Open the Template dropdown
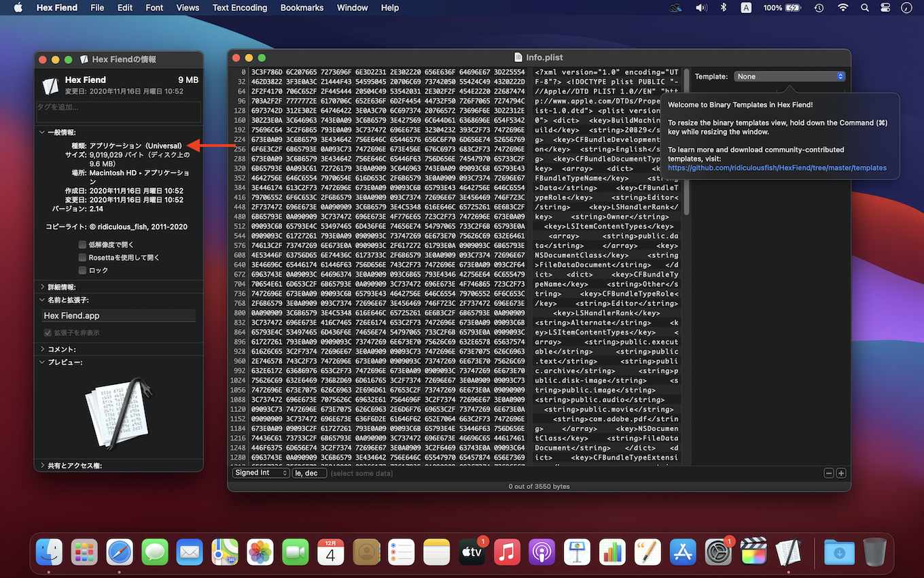Screen dimensions: 924x578 click(x=789, y=76)
